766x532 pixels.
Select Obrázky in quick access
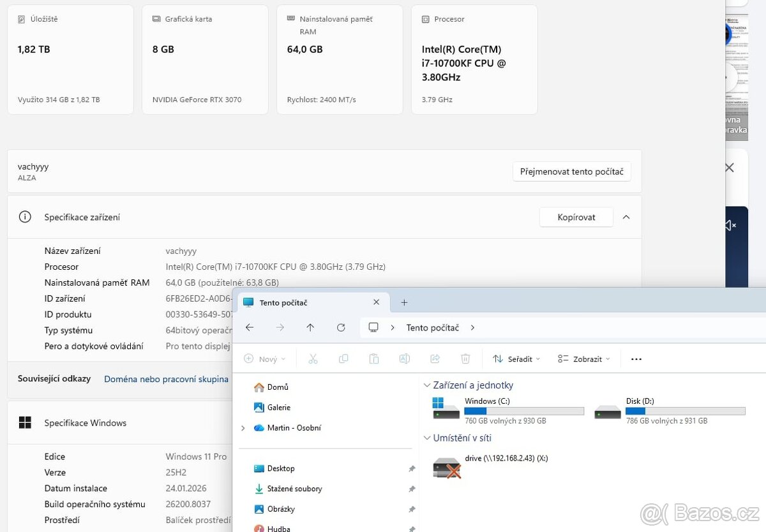coord(274,510)
